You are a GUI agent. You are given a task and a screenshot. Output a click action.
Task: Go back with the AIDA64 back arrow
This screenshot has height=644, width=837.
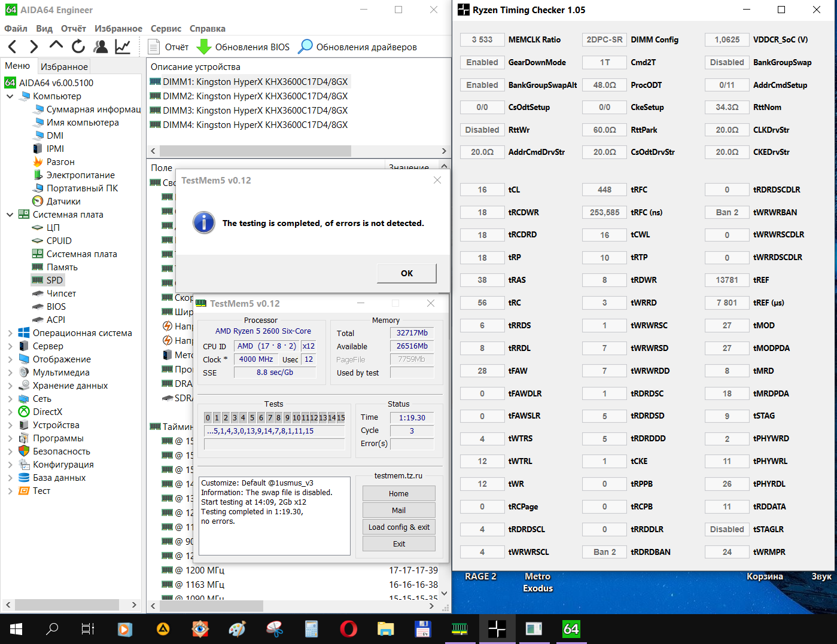point(13,47)
